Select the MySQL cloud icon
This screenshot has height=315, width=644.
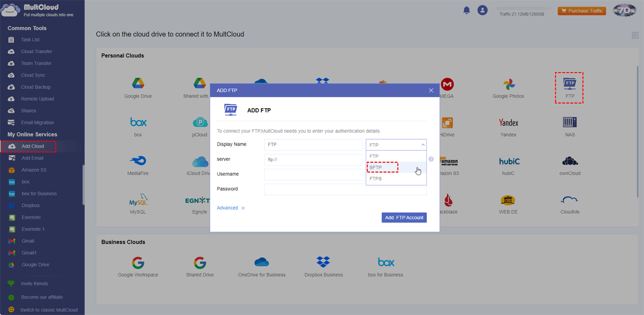pyautogui.click(x=138, y=200)
